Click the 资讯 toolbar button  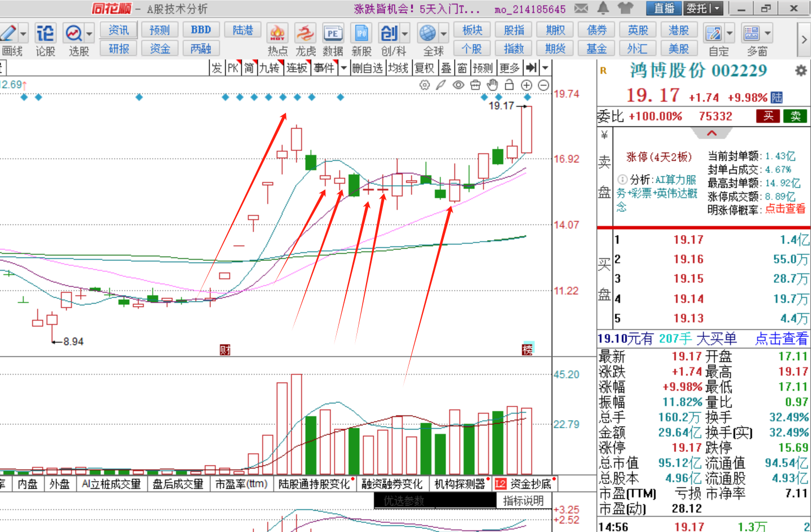point(118,30)
